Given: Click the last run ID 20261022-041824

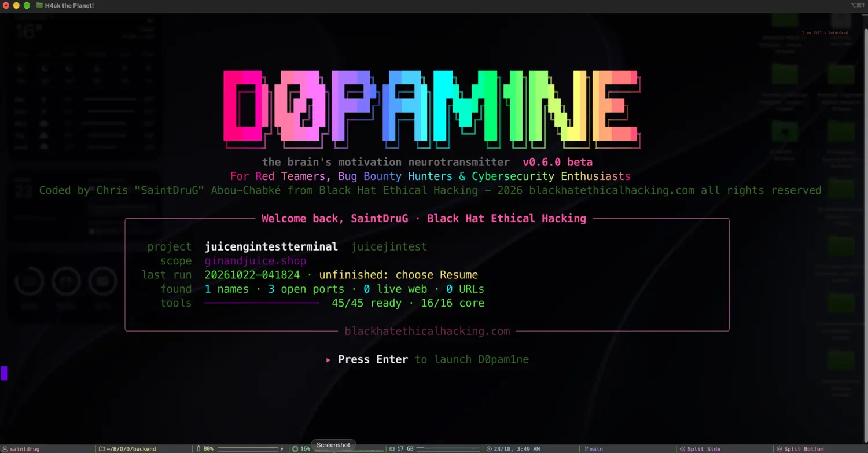Looking at the screenshot, I should click(252, 275).
